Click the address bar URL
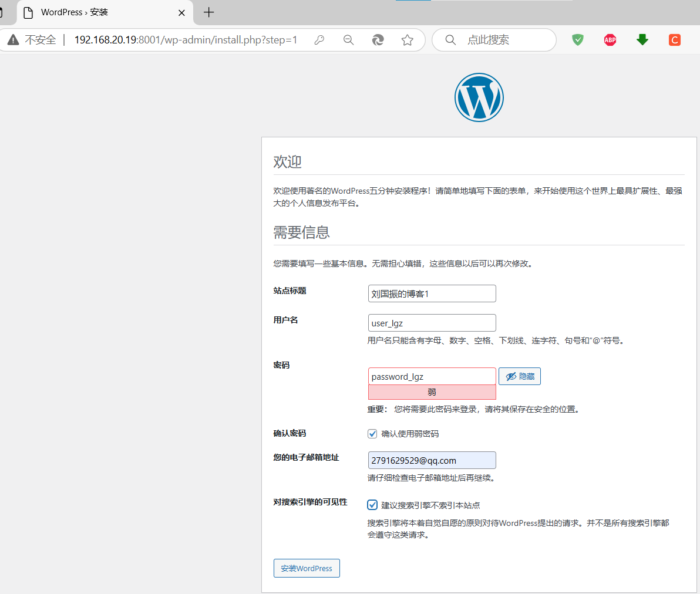The height and width of the screenshot is (594, 700). 185,40
